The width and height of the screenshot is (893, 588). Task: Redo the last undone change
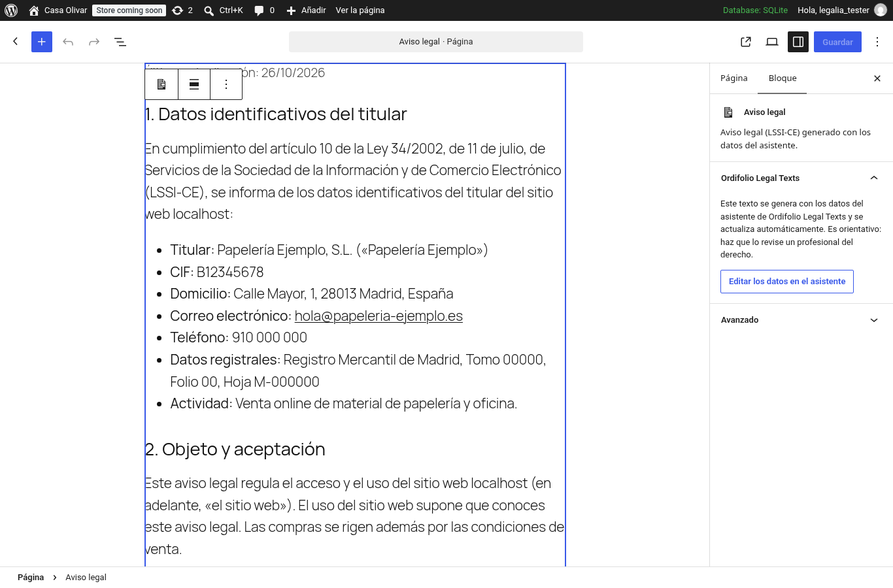(94, 42)
